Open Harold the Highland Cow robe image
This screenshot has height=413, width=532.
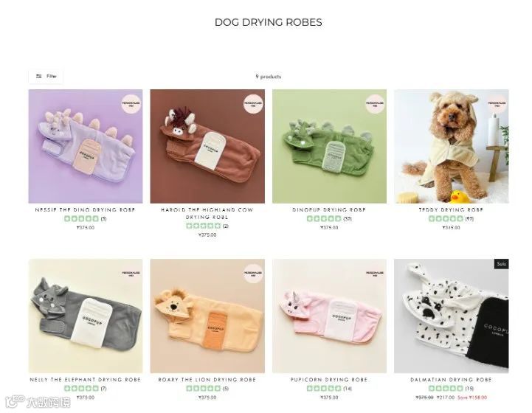pyautogui.click(x=207, y=146)
